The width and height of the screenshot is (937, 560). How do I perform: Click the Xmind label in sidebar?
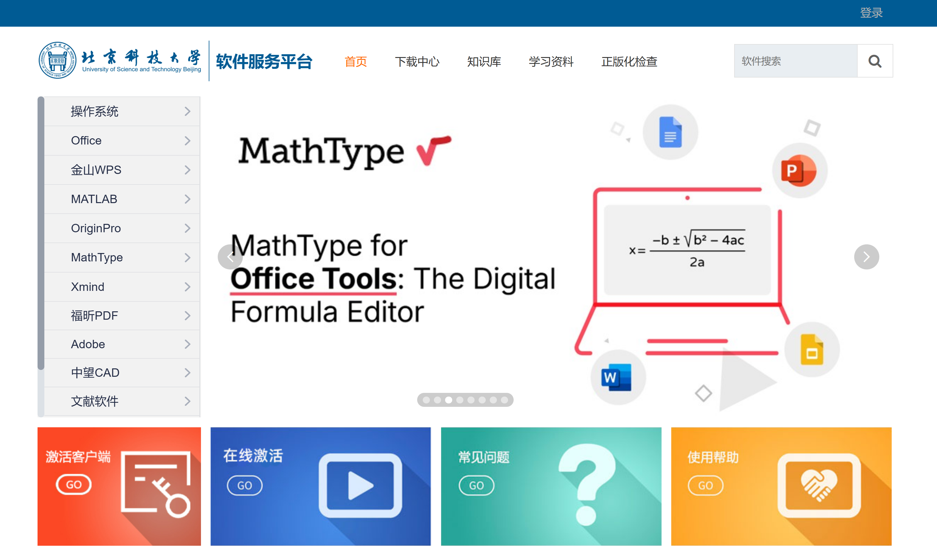pos(87,287)
